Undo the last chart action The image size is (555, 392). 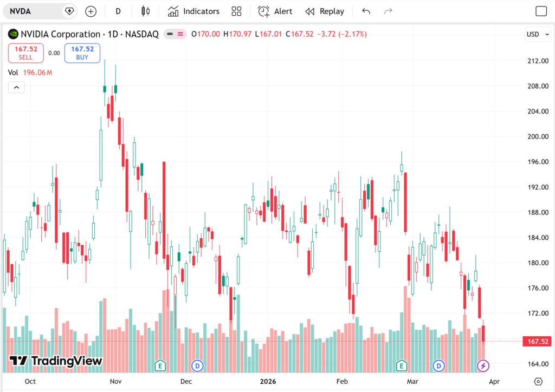pos(366,11)
